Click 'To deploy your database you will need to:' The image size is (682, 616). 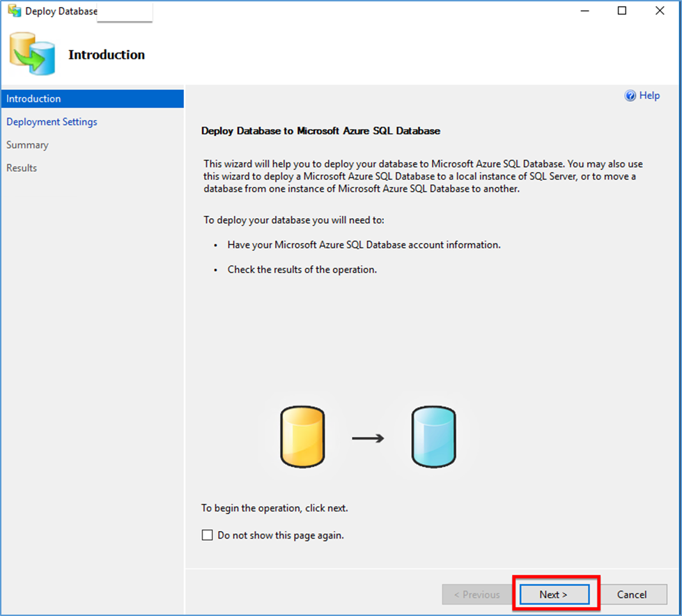(294, 220)
